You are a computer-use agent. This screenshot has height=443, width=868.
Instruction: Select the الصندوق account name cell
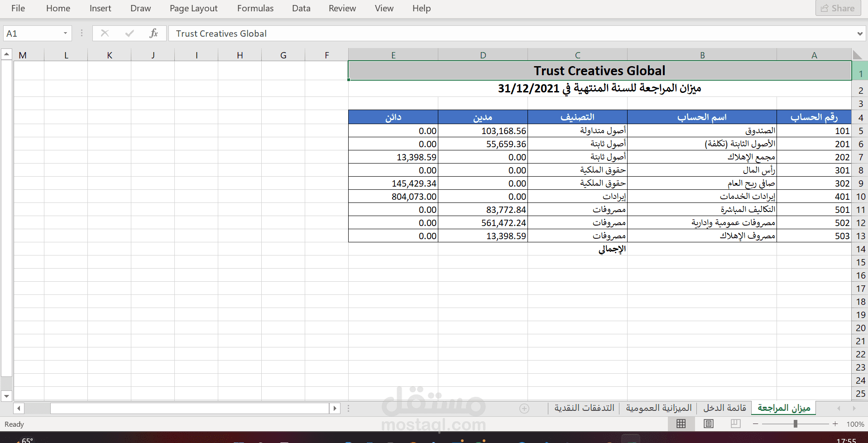[x=702, y=131]
